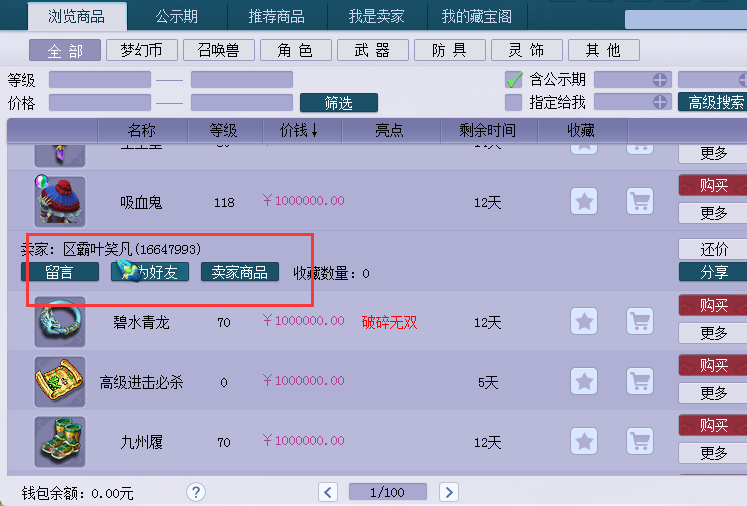
Task: Open 高级搜索 advanced search
Action: tap(713, 102)
